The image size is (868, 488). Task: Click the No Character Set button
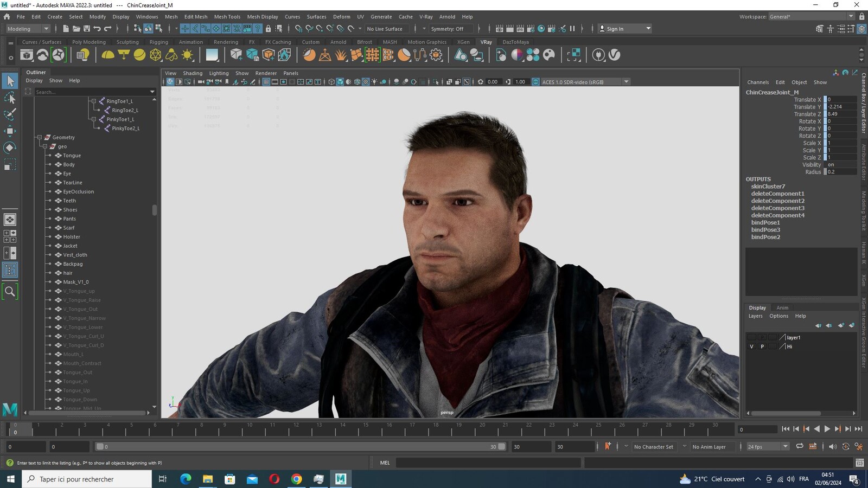(x=653, y=447)
